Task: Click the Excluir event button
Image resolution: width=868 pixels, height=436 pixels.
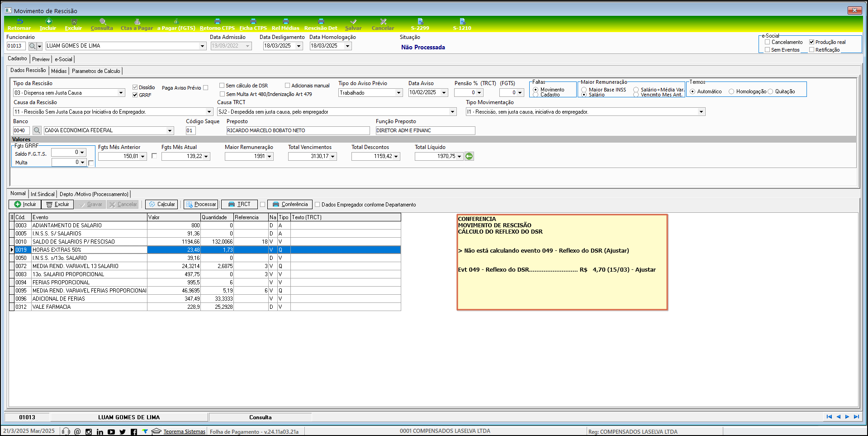Action: tap(57, 204)
